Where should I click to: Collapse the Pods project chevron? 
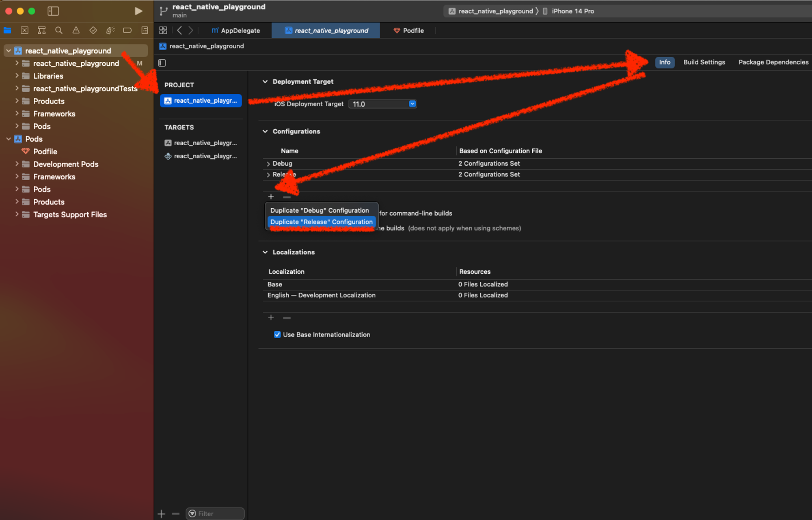(x=9, y=139)
